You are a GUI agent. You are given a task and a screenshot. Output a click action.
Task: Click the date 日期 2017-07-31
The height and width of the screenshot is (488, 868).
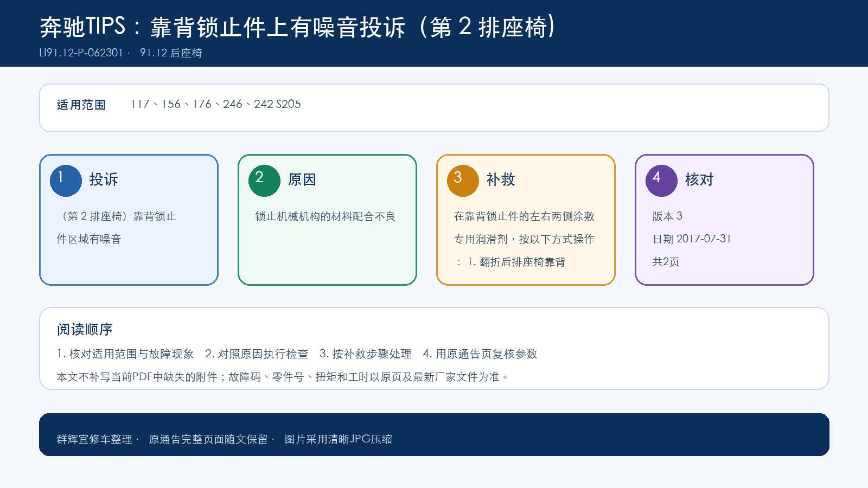coord(692,239)
